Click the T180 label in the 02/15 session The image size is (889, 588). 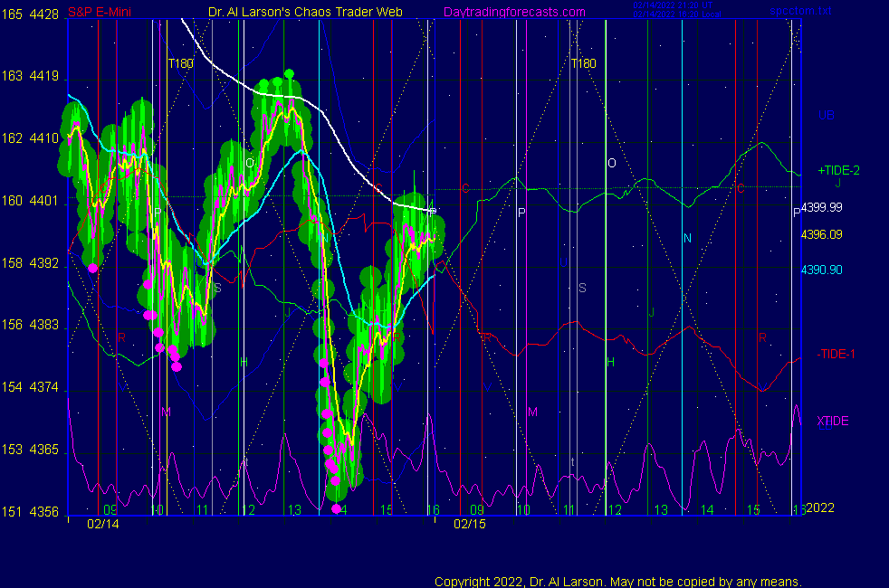coord(583,63)
